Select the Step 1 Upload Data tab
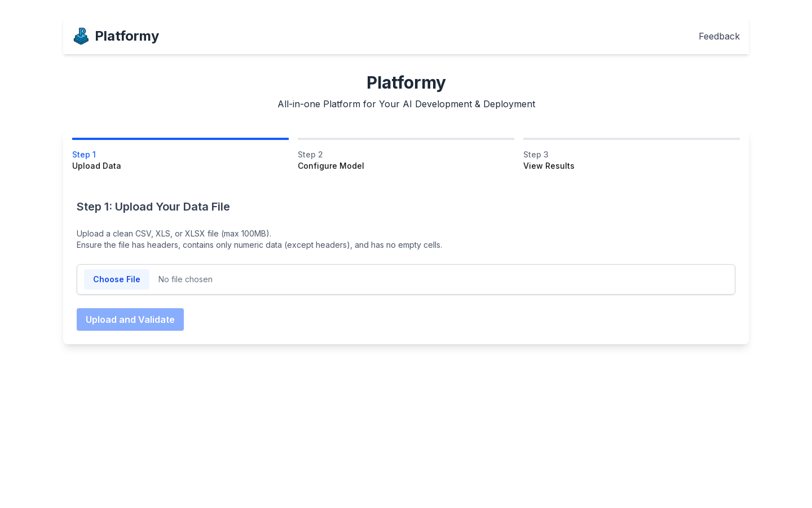The height and width of the screenshot is (508, 812). (x=180, y=155)
